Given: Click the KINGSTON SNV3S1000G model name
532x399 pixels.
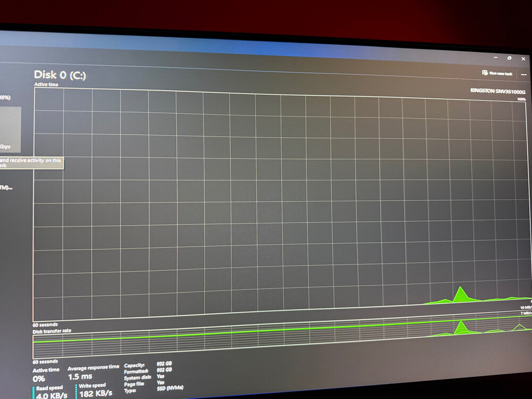Looking at the screenshot, I should pyautogui.click(x=497, y=91).
